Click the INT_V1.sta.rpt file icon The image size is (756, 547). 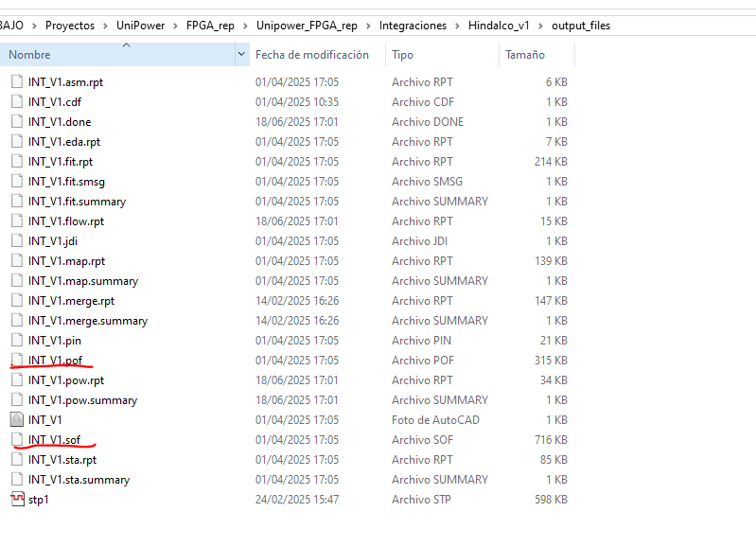(17, 459)
